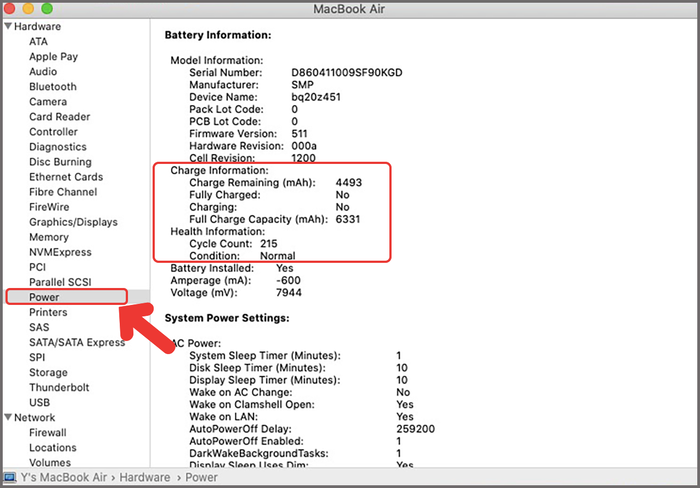
Task: Click the Battery Information heading
Action: click(x=218, y=35)
